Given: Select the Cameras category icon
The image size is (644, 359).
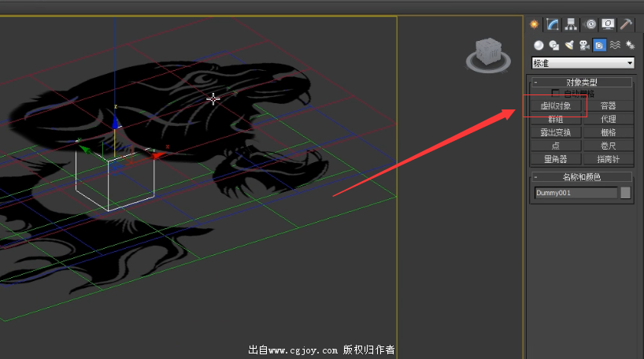Looking at the screenshot, I should [583, 46].
